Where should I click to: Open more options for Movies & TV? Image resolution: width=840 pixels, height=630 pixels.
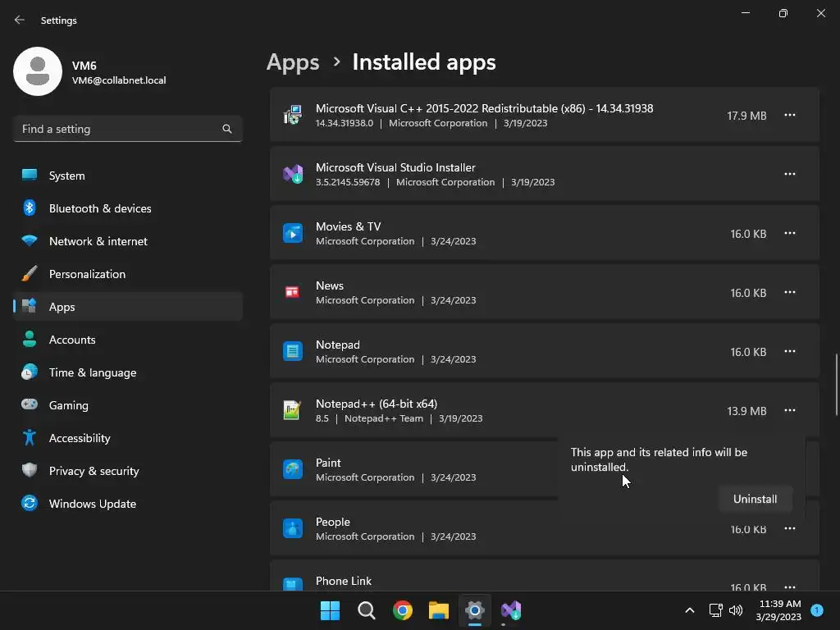(790, 233)
